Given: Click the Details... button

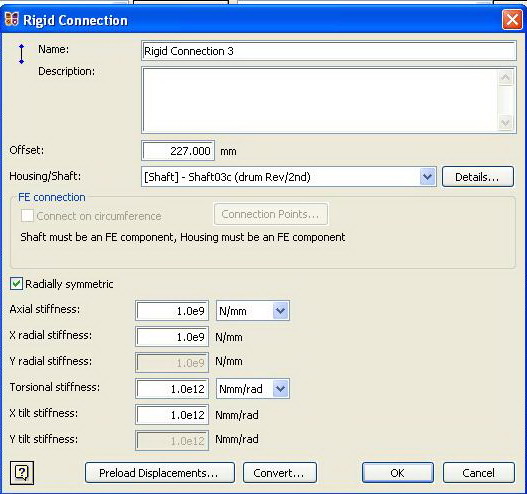Looking at the screenshot, I should (x=478, y=177).
